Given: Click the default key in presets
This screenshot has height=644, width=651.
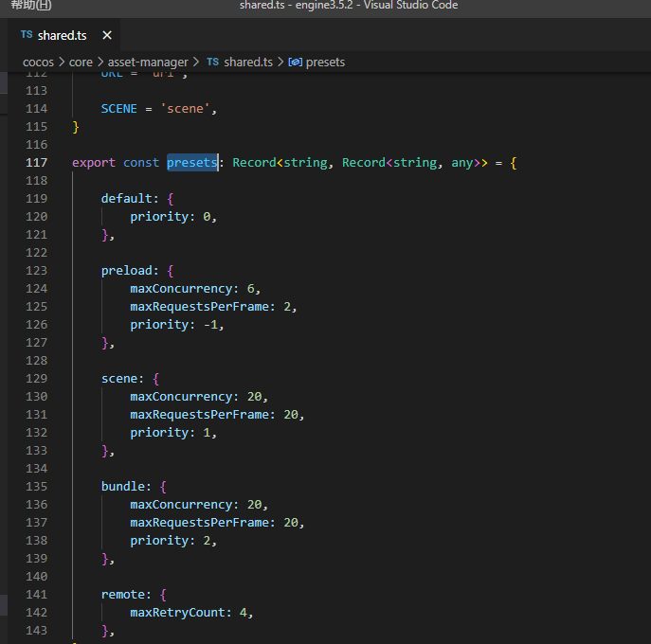Looking at the screenshot, I should (x=126, y=198).
